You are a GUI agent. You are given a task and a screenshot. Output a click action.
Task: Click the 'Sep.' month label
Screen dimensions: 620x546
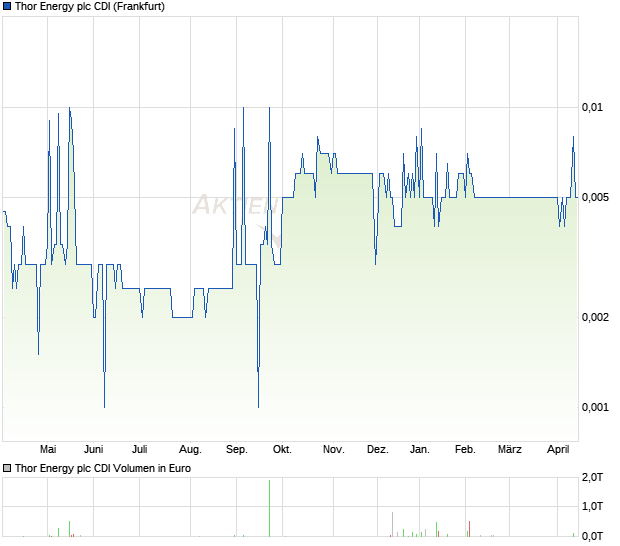pyautogui.click(x=236, y=449)
